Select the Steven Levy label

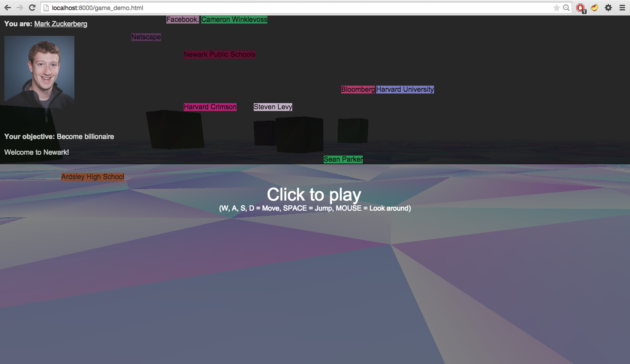[x=273, y=107]
